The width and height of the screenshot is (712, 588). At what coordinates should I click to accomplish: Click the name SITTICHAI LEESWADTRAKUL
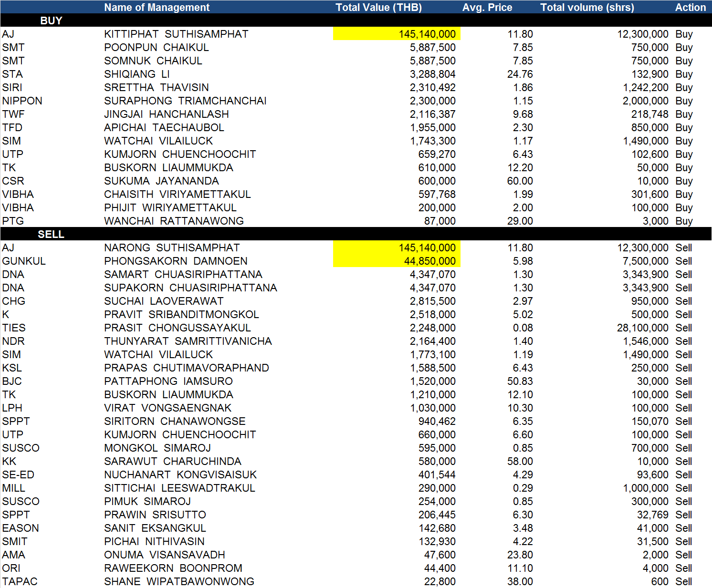pos(179,488)
